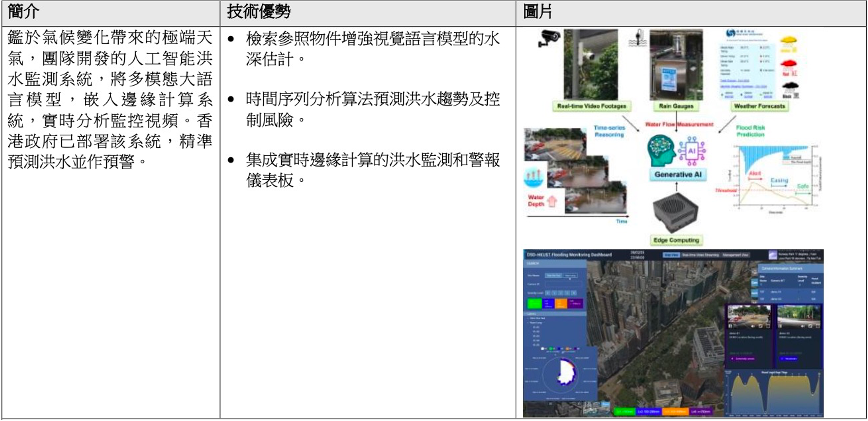Click the rising water level circle icon

pos(533,177)
